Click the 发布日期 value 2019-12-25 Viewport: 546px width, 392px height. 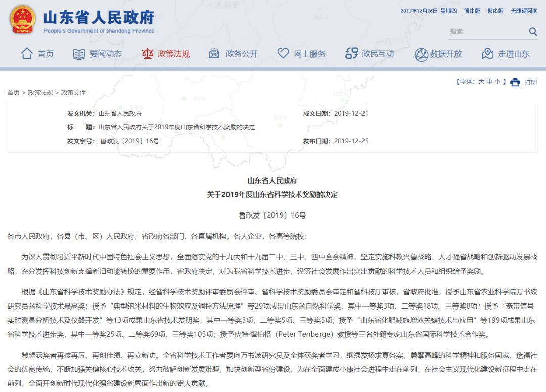click(351, 141)
